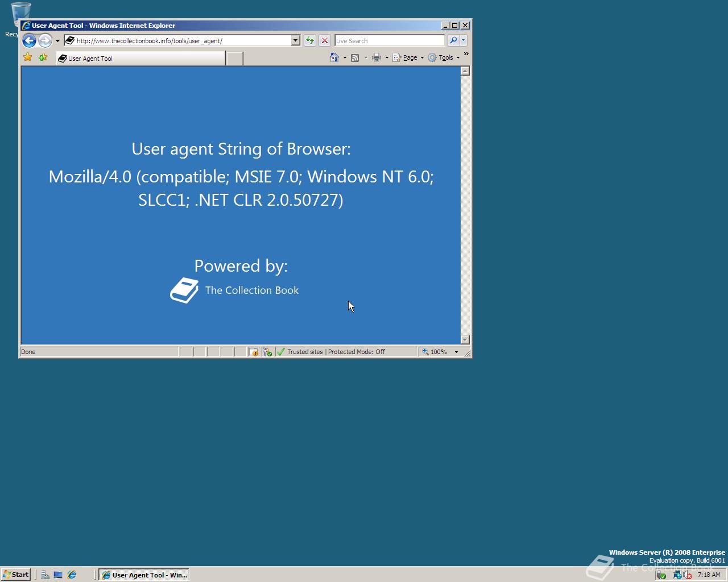Click the 100% zoom level button
728x582 pixels.
click(x=435, y=352)
